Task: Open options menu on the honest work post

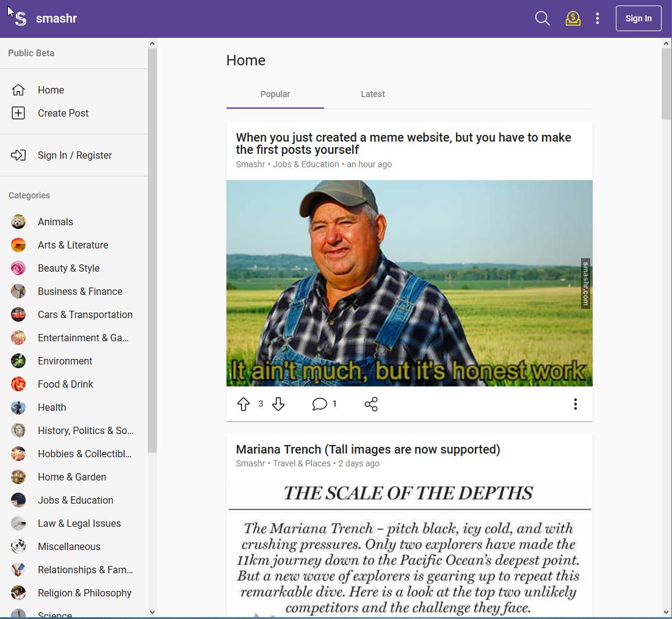Action: click(x=575, y=404)
